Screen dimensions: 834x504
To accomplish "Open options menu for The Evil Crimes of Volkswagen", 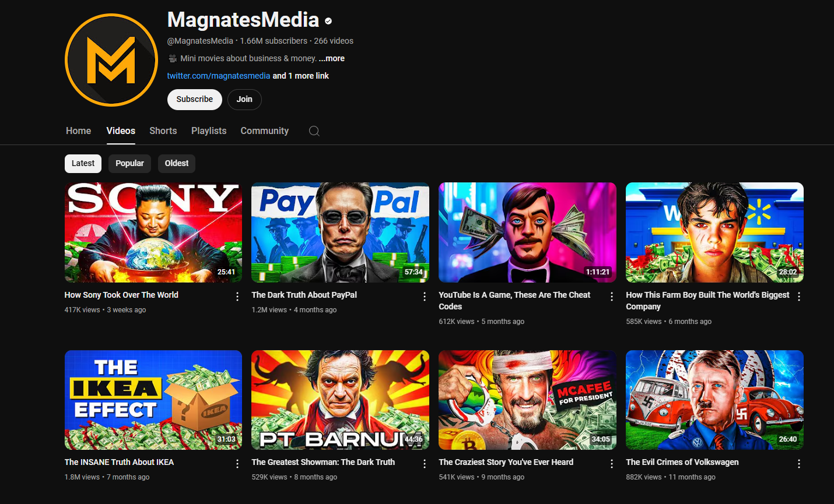I will point(799,464).
